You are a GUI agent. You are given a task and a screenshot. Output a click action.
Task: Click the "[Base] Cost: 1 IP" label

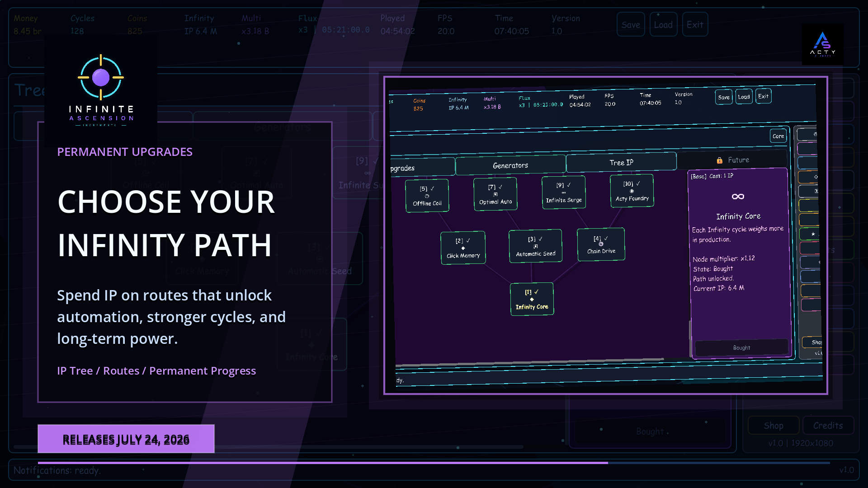coord(712,176)
